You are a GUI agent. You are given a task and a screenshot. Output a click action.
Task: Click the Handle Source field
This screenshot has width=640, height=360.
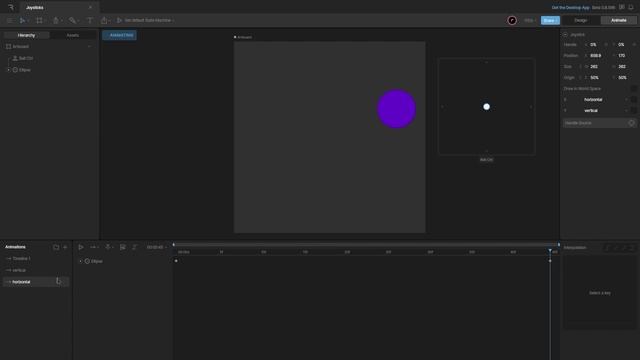(x=600, y=123)
